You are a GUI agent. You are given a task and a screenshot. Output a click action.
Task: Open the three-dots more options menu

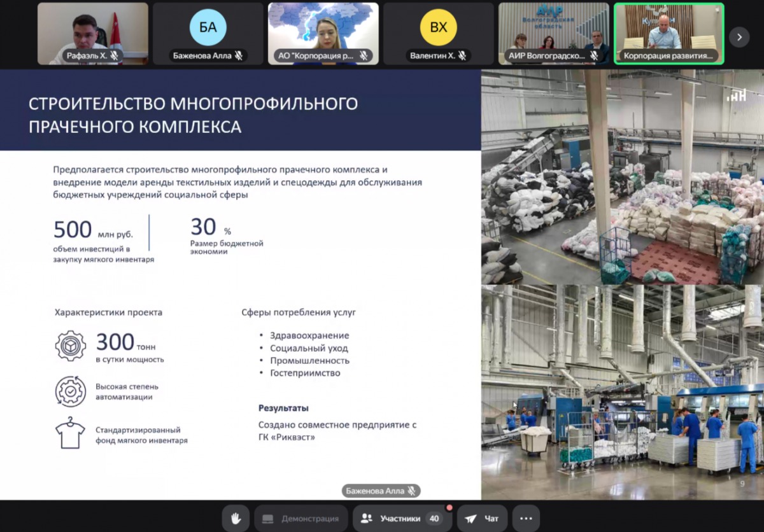[526, 519]
